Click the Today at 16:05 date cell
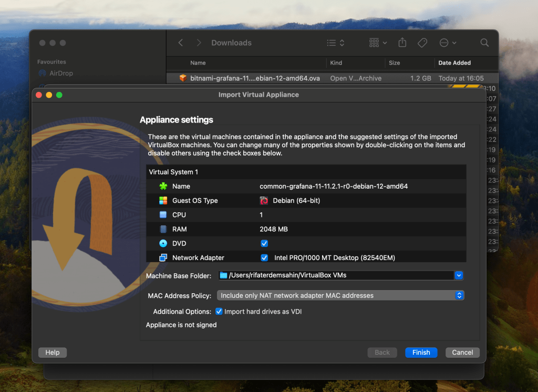This screenshot has height=392, width=538. tap(461, 78)
